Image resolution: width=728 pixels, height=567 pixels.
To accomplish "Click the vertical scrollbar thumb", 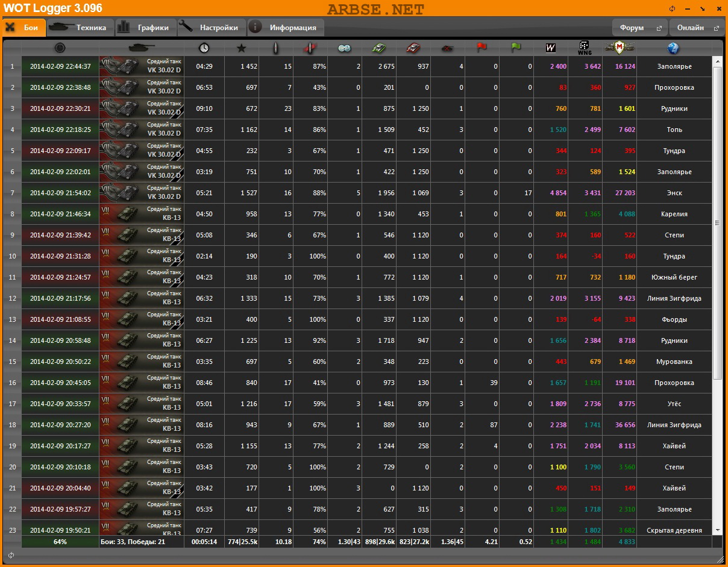I will (717, 222).
